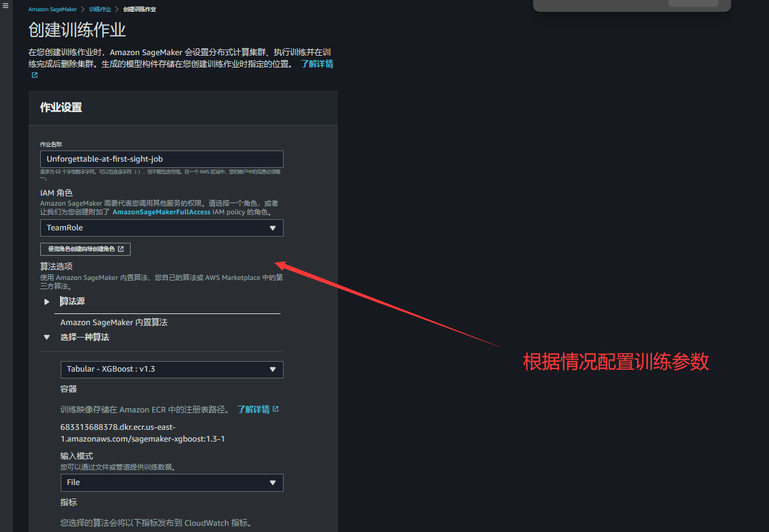Screen dimensions: 769x532
Task: Click the sagemaker-xgboost:1.3-1 image path text
Action: 142,433
